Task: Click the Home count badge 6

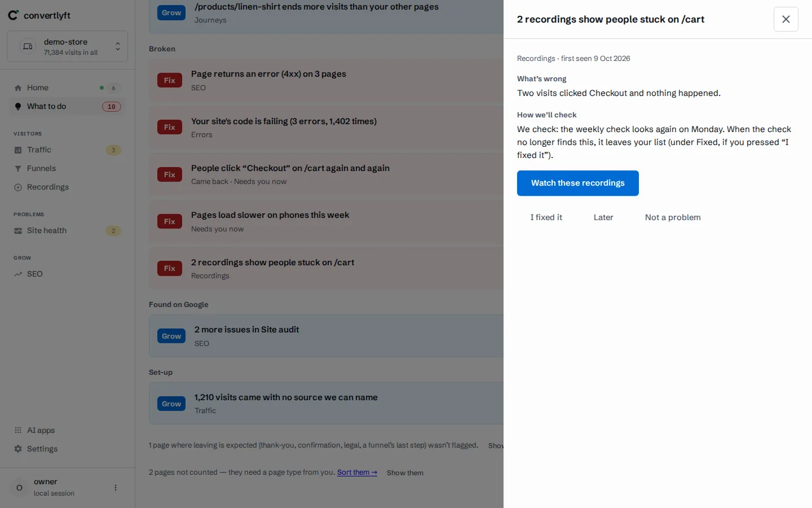Action: tap(113, 88)
